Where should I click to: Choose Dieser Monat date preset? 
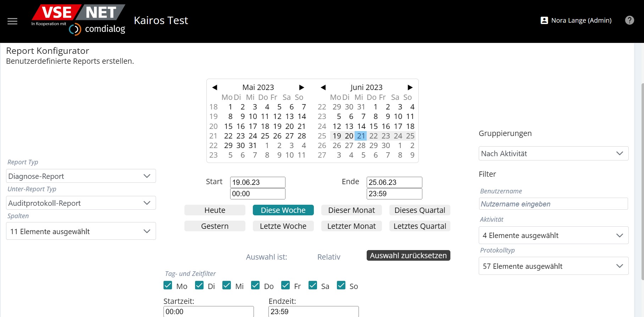pos(351,210)
